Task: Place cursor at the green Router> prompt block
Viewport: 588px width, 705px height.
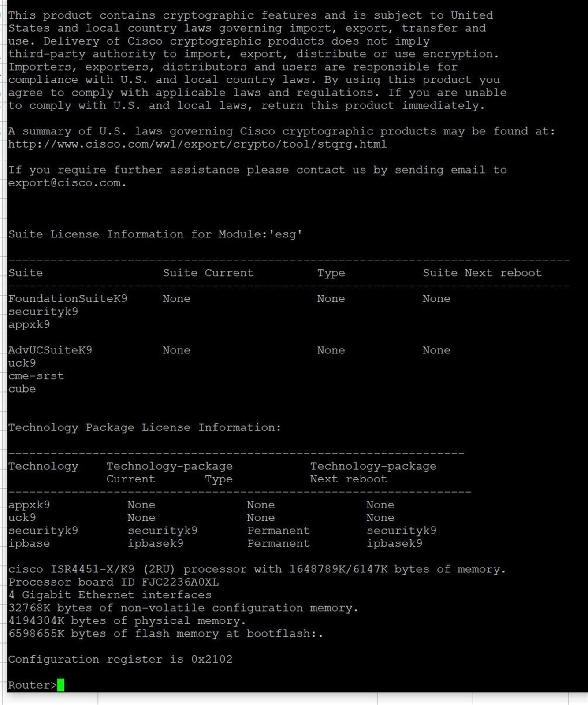Action: click(x=61, y=685)
